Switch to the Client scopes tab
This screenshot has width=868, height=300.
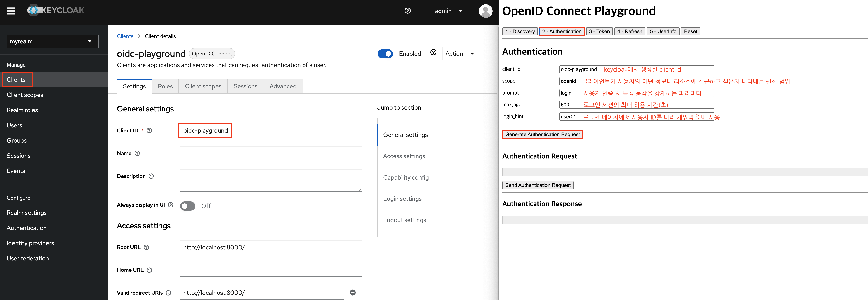[x=203, y=86]
